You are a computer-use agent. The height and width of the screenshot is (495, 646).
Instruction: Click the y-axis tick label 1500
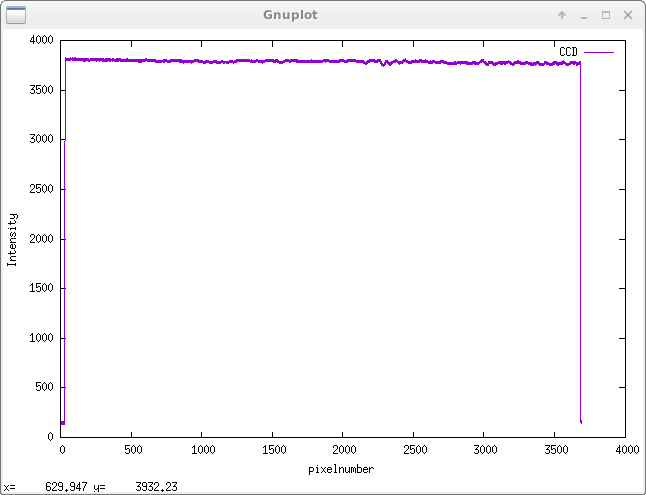(41, 288)
